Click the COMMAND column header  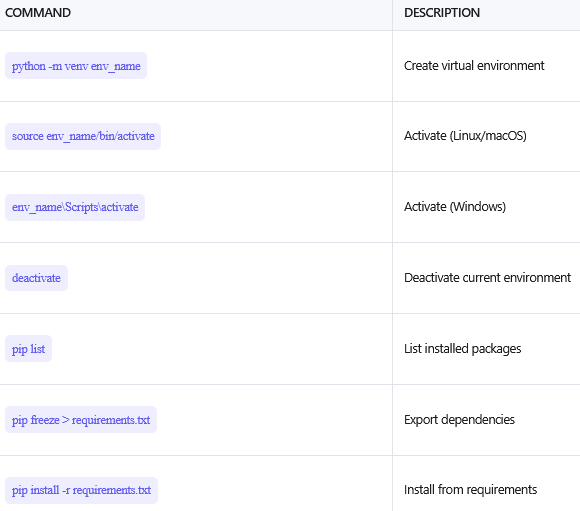38,13
